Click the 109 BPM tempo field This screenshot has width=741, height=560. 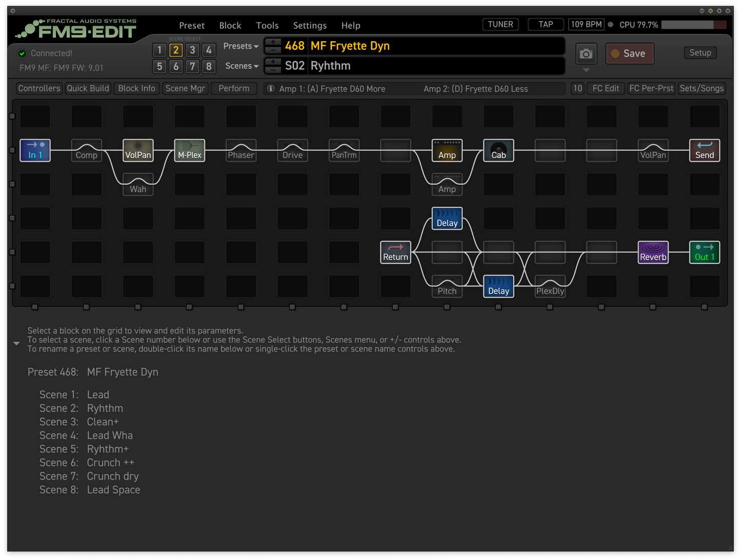(x=586, y=25)
